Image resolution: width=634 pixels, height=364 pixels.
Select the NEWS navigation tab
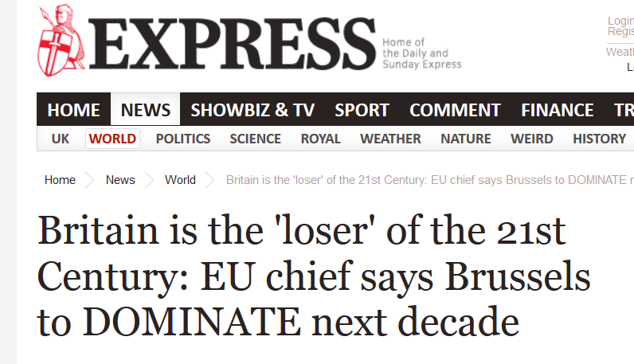coord(145,110)
